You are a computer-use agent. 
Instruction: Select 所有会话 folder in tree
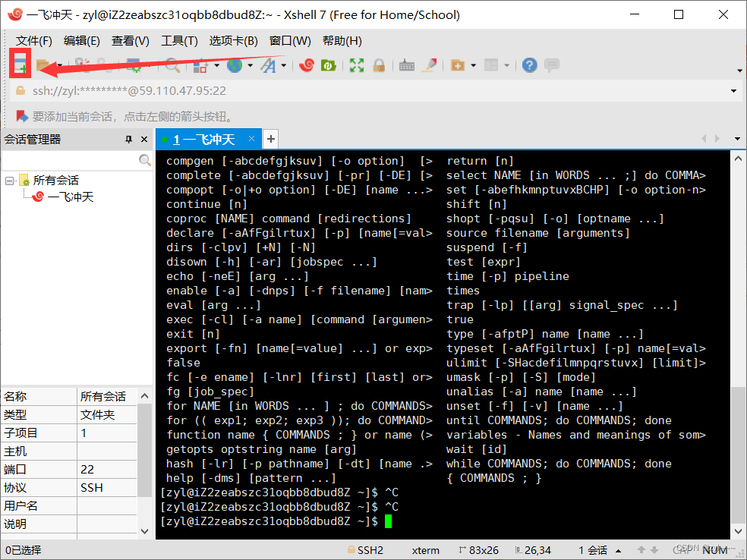(x=55, y=181)
